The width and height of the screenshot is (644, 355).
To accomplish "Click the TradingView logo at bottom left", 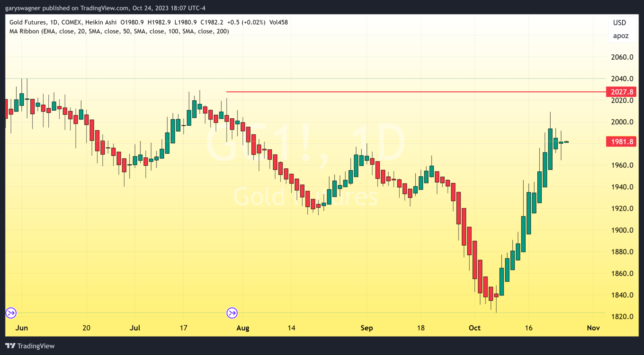I will click(x=30, y=346).
